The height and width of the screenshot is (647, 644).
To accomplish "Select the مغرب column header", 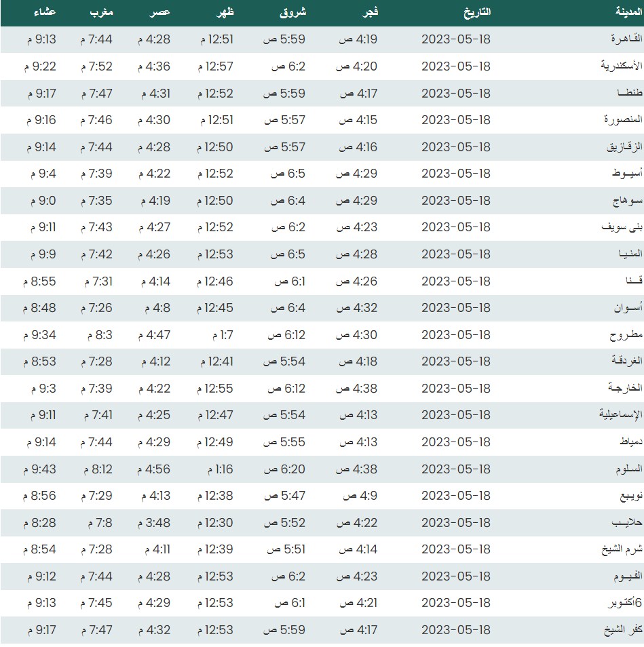I will coord(102,12).
